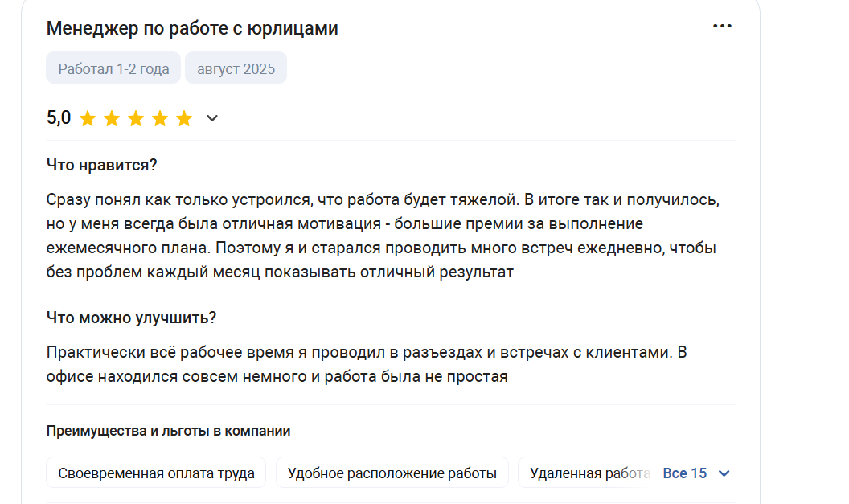
Task: Click the fifth yellow rating star
Action: [184, 118]
